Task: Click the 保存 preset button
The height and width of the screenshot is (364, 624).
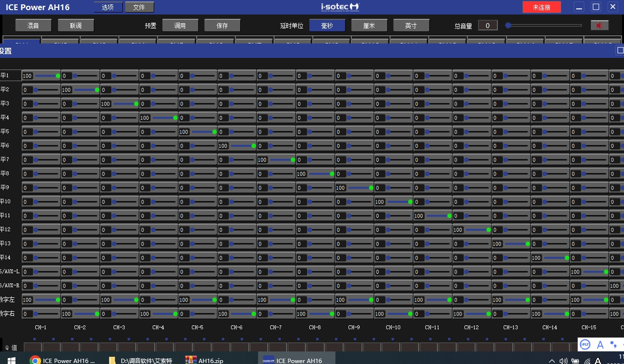Action: click(222, 26)
